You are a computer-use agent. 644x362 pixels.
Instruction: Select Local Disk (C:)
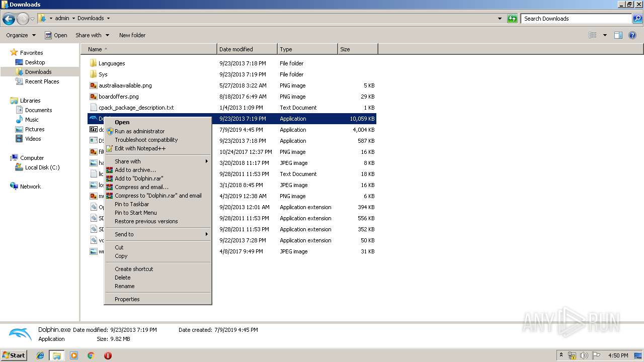click(x=42, y=167)
